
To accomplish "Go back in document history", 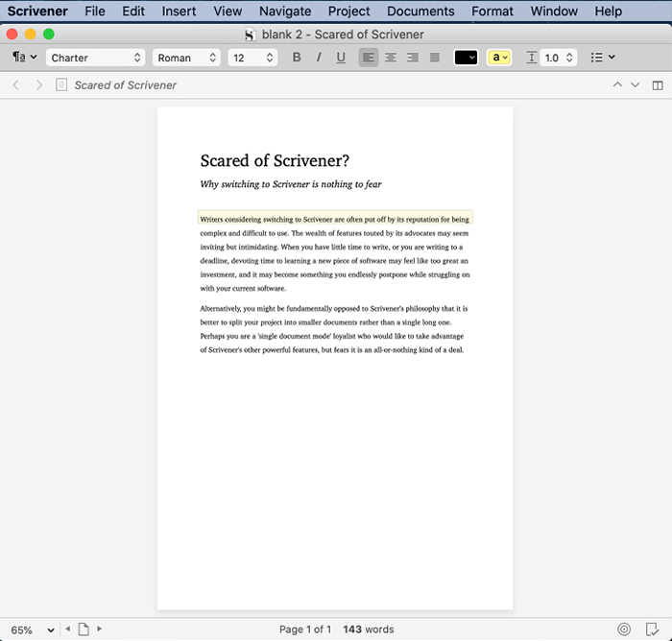I will pos(16,84).
